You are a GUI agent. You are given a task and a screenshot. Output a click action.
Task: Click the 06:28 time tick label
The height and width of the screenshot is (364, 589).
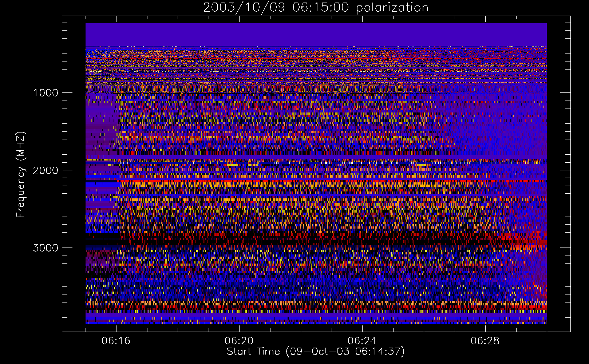[x=485, y=341]
